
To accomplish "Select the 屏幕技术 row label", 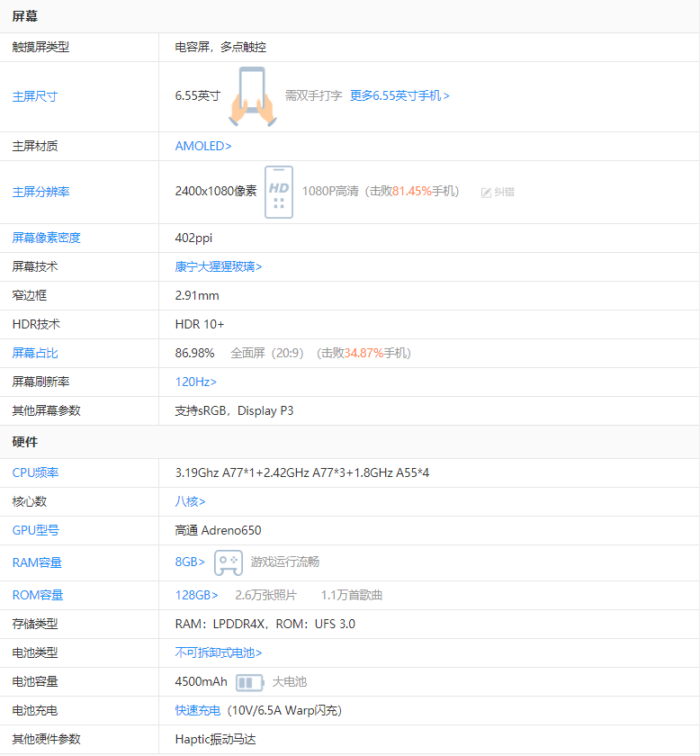I will (x=35, y=266).
